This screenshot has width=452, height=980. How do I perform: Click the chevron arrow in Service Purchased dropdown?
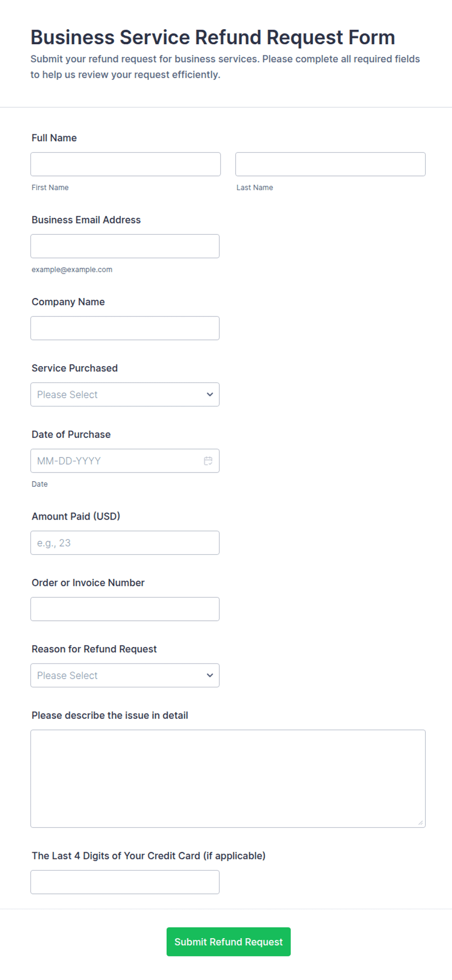click(210, 394)
